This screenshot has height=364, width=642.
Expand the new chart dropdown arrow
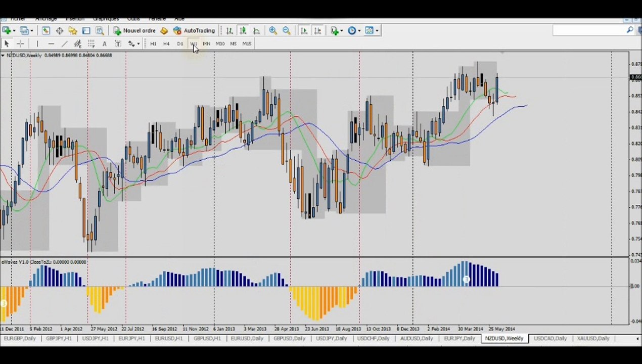(x=14, y=31)
